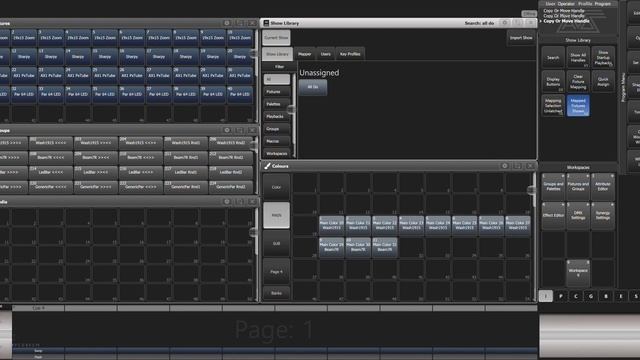Select the G attribute bank button

pos(591,296)
